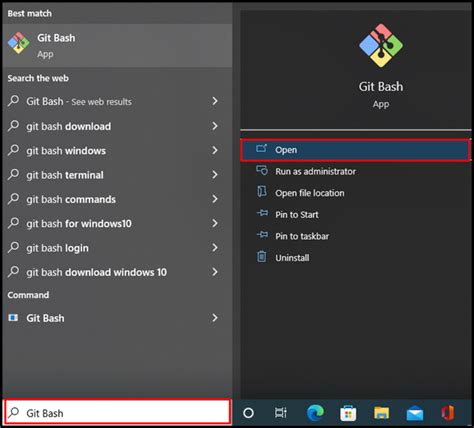Open Cortana circle icon on taskbar

[x=248, y=413]
